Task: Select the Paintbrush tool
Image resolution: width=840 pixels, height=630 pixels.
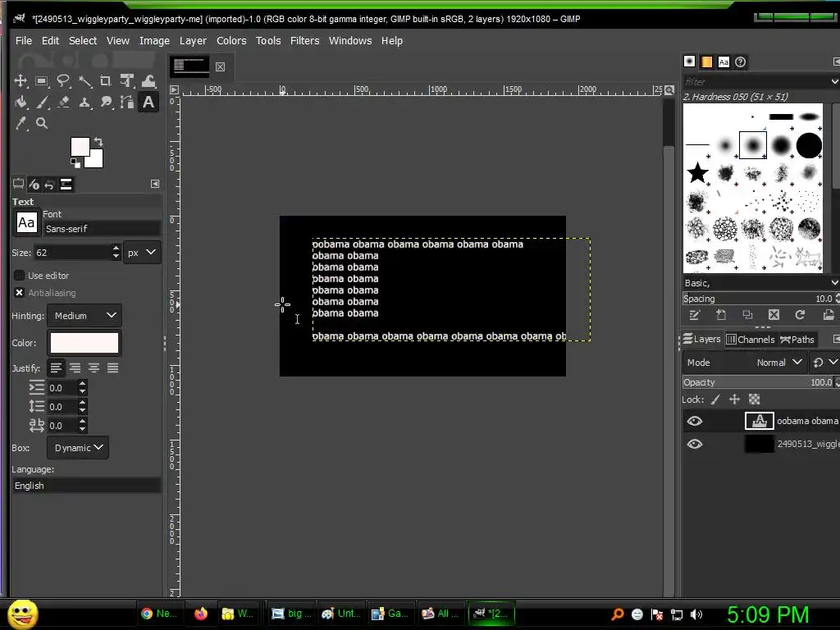Action: pos(41,103)
